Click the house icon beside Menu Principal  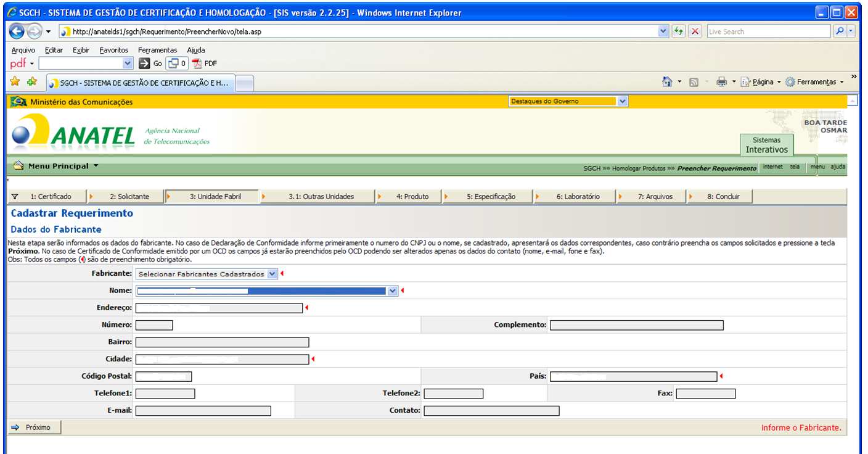coord(18,165)
